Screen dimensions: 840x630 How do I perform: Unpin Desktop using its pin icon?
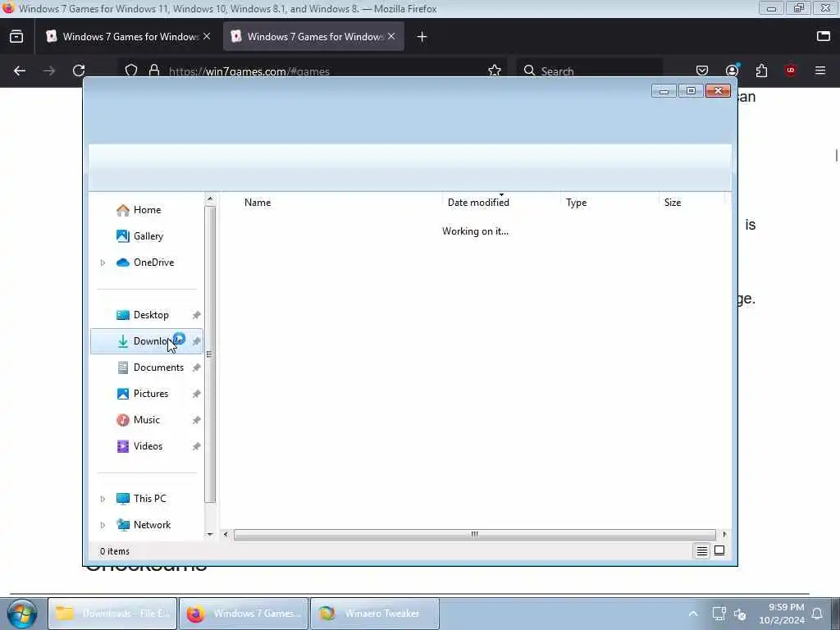click(x=197, y=315)
